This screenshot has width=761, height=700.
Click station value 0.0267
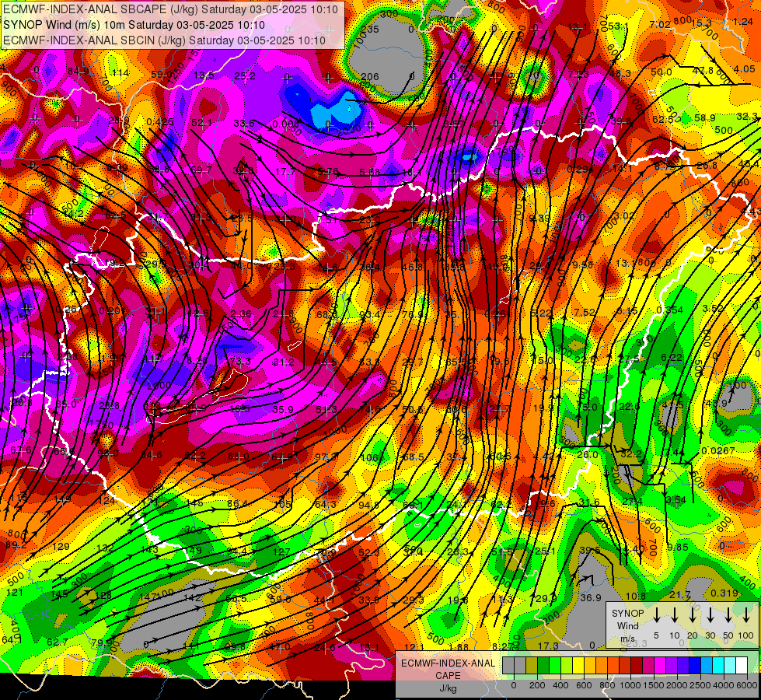click(x=717, y=451)
